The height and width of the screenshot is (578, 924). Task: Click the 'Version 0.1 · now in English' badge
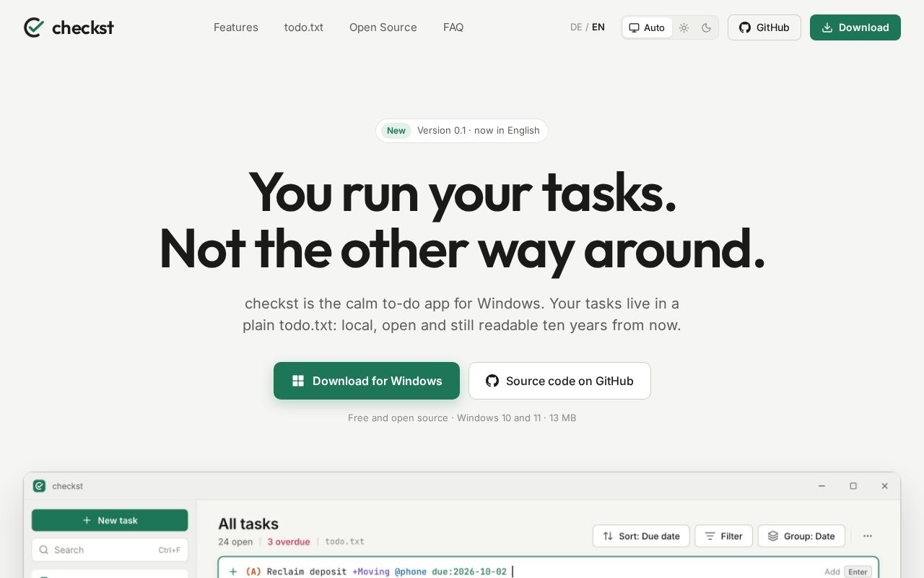tap(462, 131)
